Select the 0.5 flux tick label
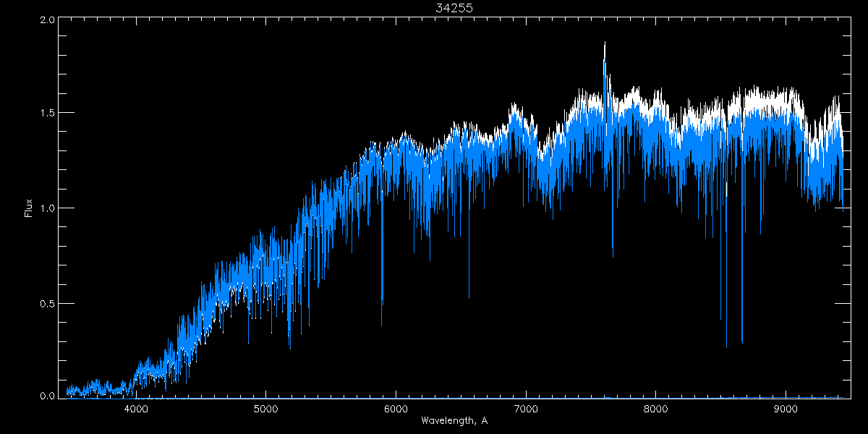868x434 pixels. [47, 303]
